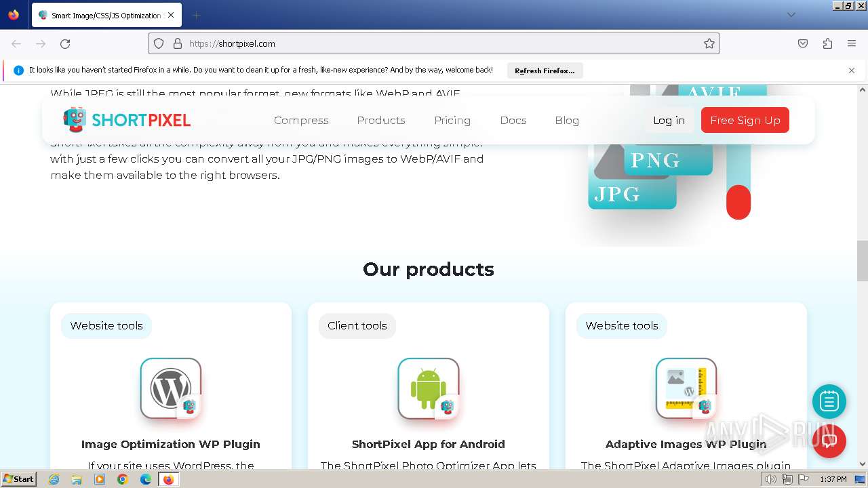Go forward with the browser forward arrow
This screenshot has width=868, height=488.
[x=41, y=43]
